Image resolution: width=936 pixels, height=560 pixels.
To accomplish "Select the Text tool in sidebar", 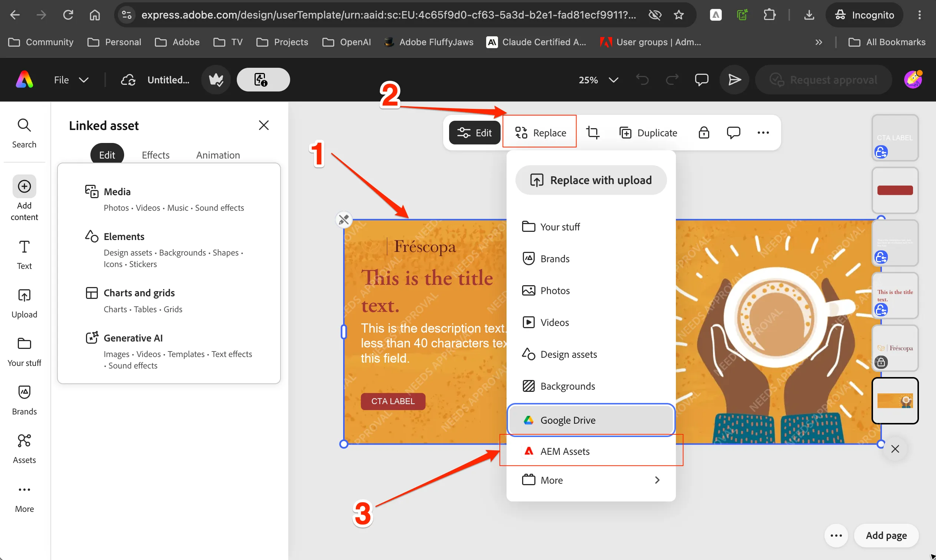I will [x=24, y=255].
